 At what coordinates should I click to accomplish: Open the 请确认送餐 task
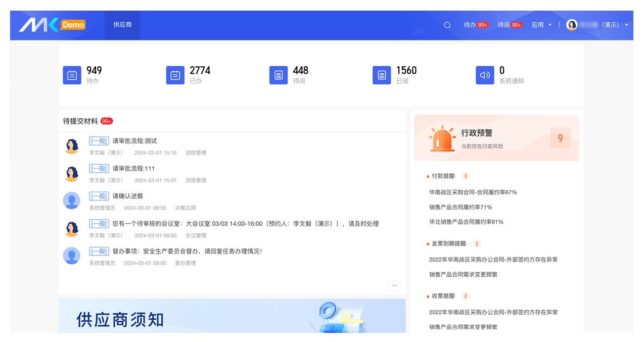coord(127,196)
